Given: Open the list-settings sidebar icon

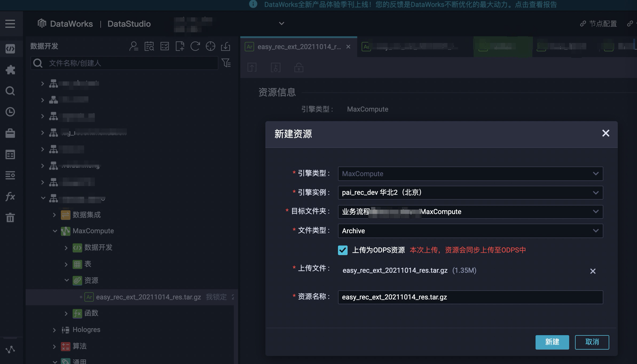Looking at the screenshot, I should (x=10, y=175).
